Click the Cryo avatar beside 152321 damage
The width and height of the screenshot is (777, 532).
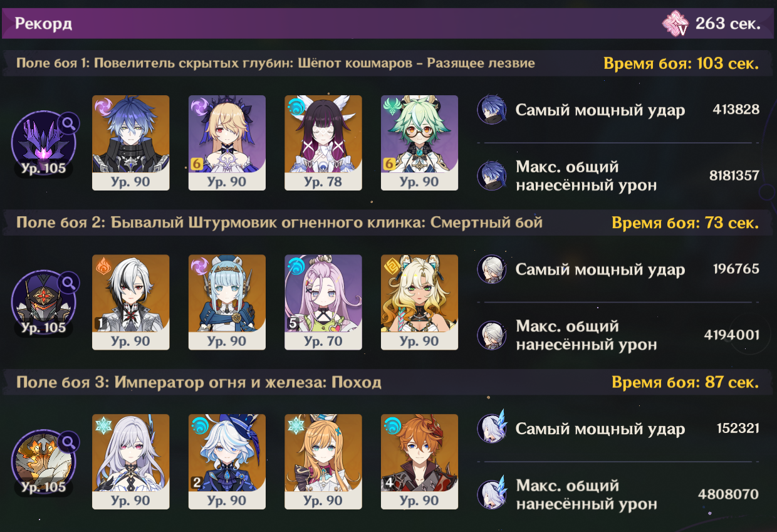tap(492, 429)
